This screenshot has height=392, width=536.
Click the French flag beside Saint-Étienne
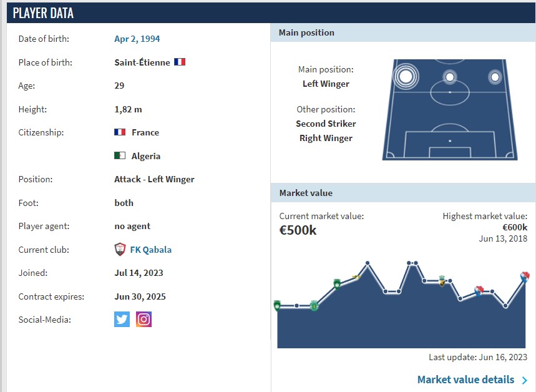(x=180, y=62)
